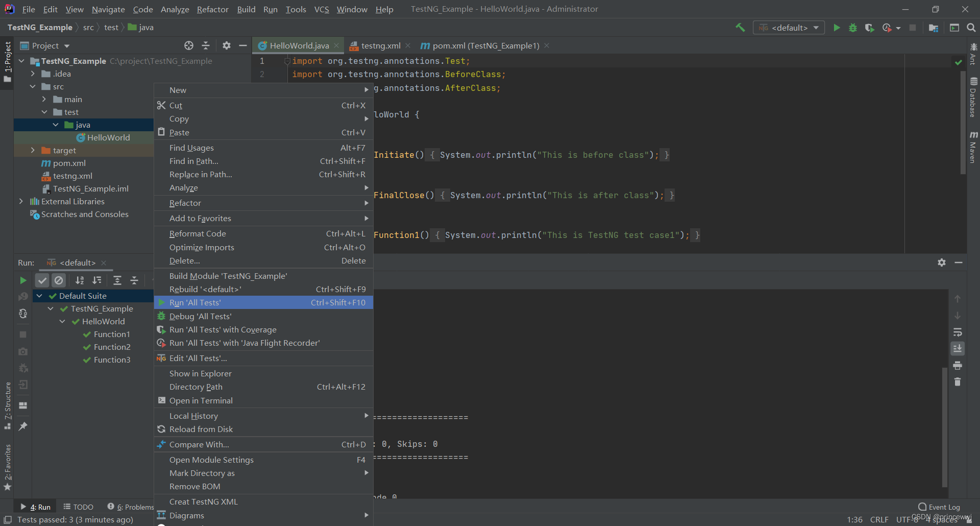Open Search Everywhere magnifier icon
Viewport: 980px width, 526px height.
click(971, 28)
